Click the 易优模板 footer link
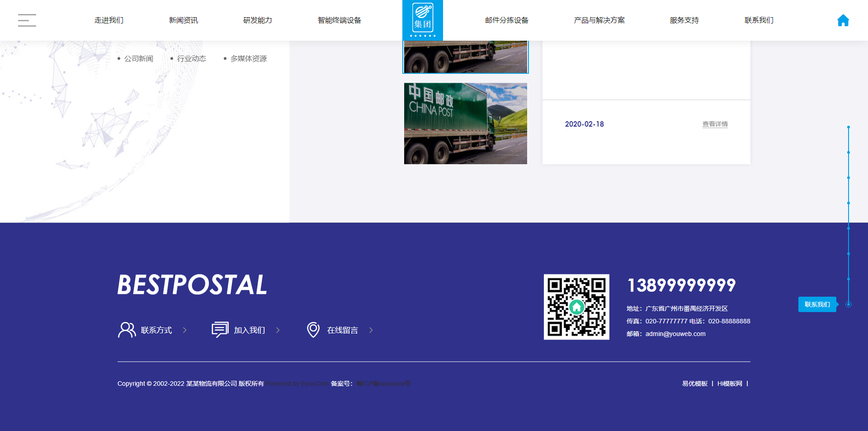This screenshot has width=868, height=431. [695, 384]
